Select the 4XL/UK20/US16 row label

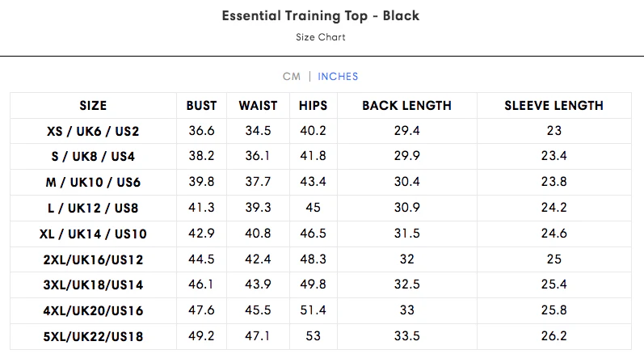point(93,311)
